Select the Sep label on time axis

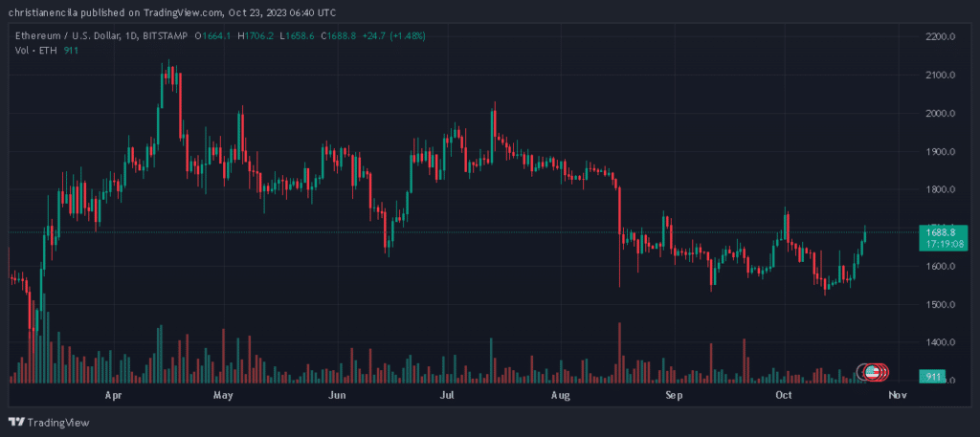pyautogui.click(x=673, y=394)
